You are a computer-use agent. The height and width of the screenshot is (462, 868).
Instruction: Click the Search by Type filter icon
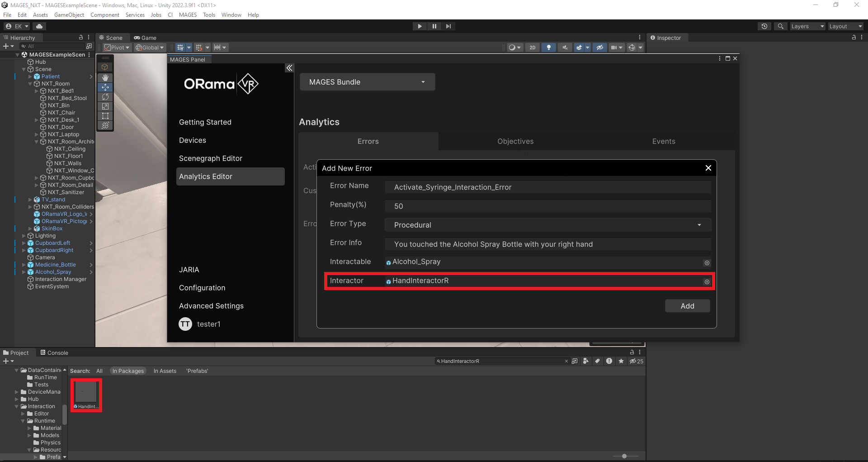point(586,361)
